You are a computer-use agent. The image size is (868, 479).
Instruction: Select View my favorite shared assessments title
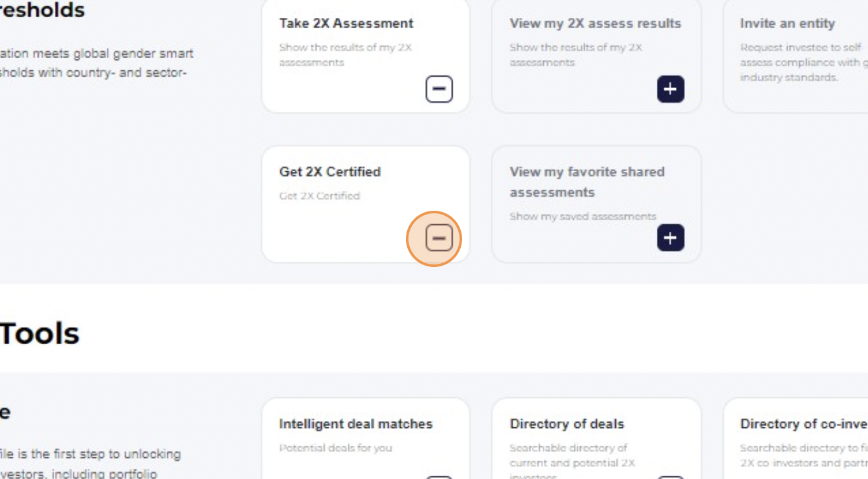[x=587, y=182]
